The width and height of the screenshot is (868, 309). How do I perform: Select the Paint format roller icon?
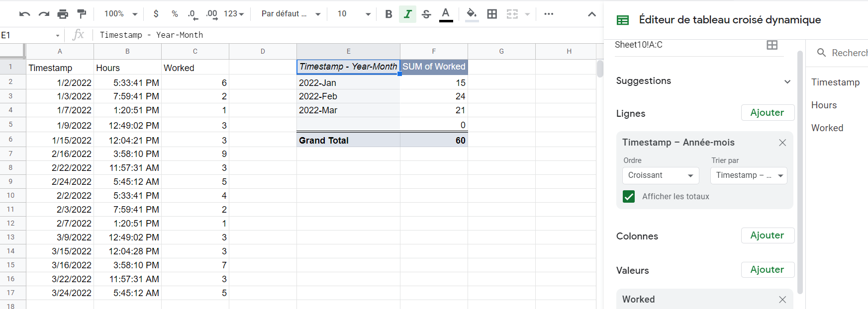click(82, 14)
